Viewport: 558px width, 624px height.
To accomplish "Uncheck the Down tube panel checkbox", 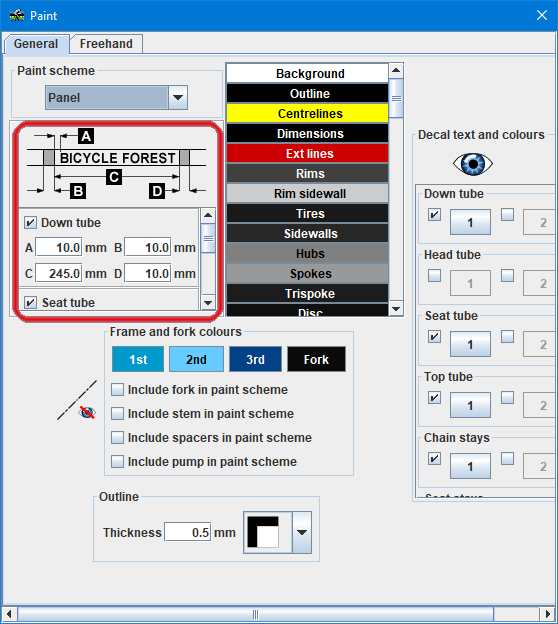I will click(30, 222).
